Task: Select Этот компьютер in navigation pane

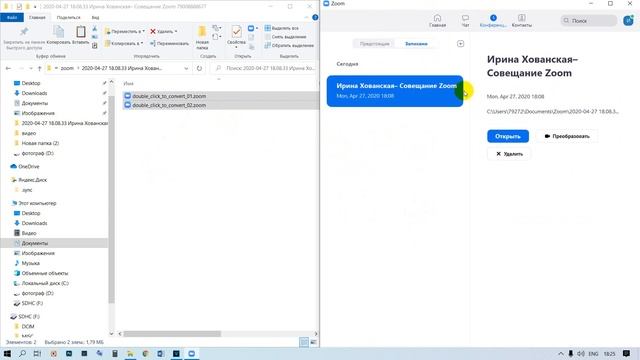Action: tap(37, 203)
